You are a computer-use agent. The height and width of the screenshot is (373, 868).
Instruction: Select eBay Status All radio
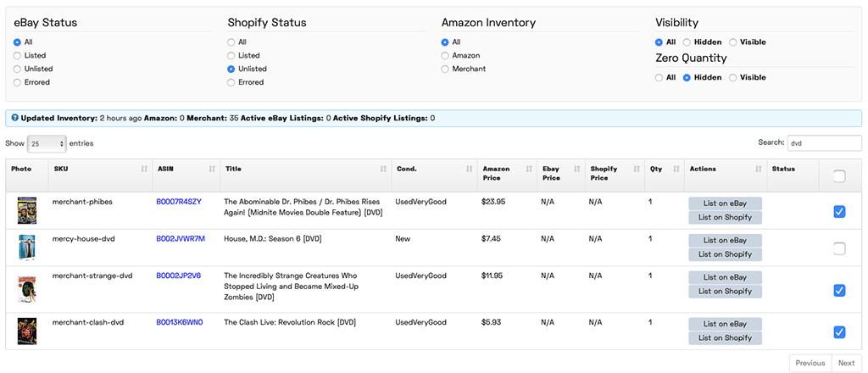pos(17,42)
